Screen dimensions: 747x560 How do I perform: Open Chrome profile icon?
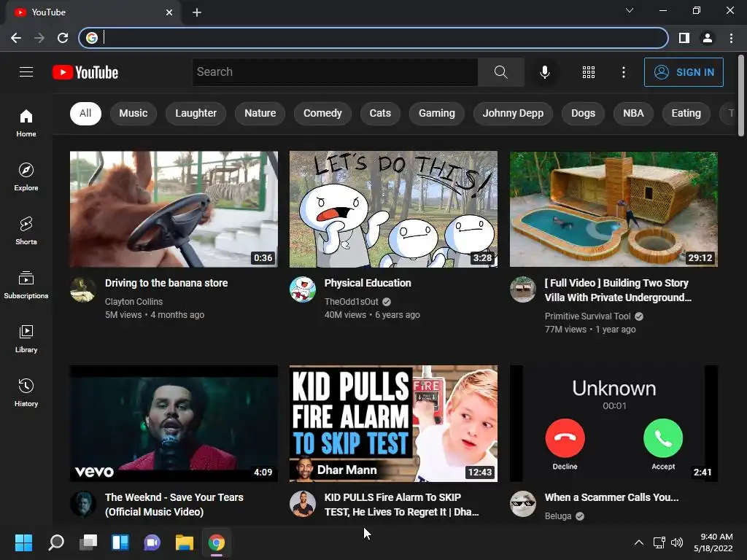[708, 38]
